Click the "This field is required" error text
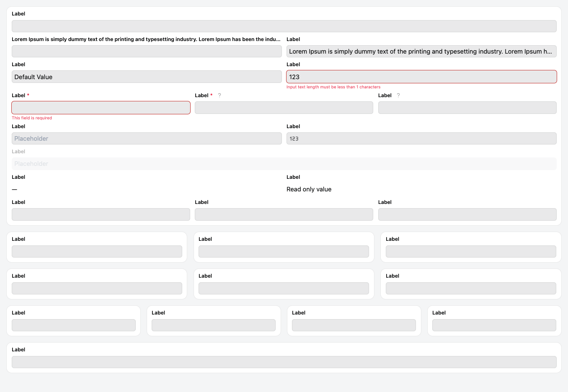 32,118
